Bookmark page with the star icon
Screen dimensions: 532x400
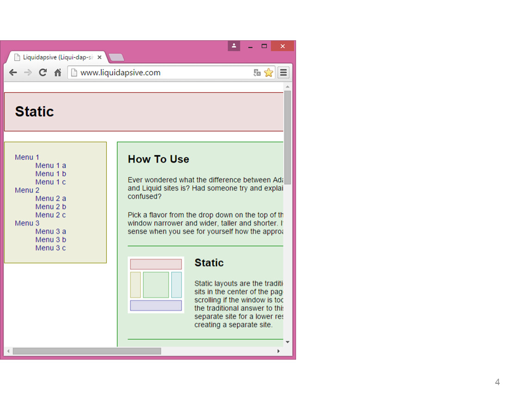268,73
